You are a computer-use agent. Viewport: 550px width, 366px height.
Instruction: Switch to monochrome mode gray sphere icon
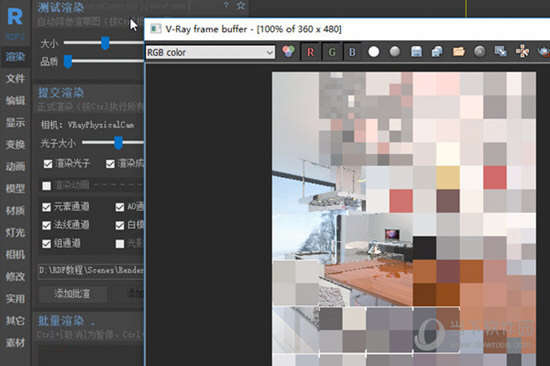pyautogui.click(x=395, y=52)
